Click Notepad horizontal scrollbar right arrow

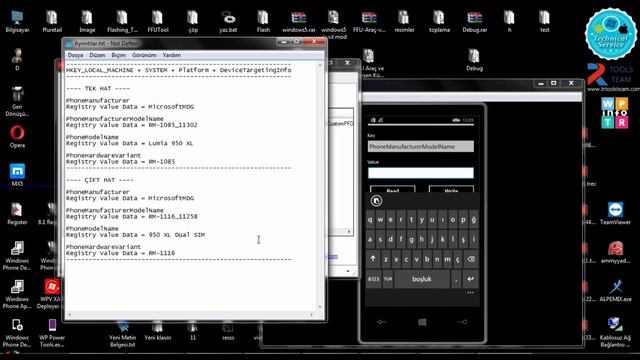311,315
